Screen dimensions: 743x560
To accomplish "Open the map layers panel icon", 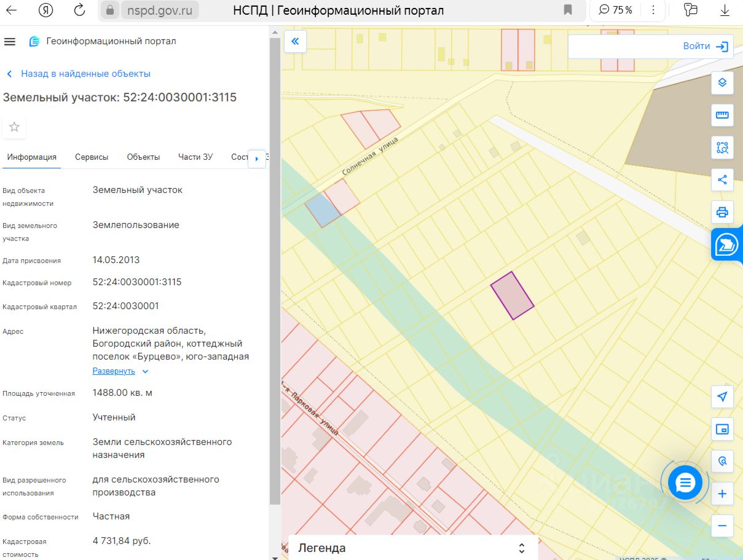I will (x=722, y=82).
